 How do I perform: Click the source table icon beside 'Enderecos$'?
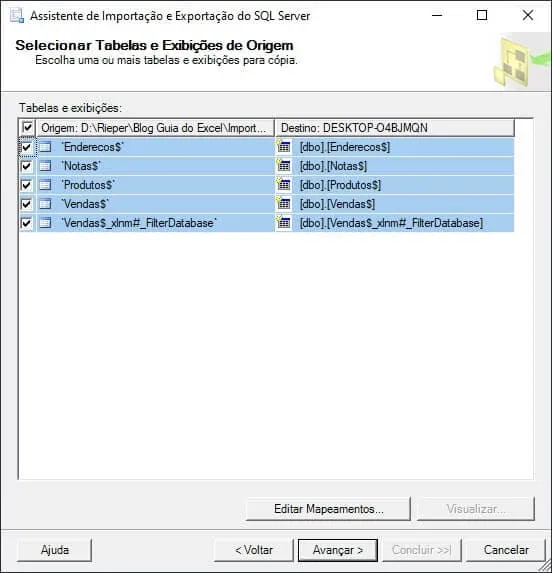pos(45,147)
